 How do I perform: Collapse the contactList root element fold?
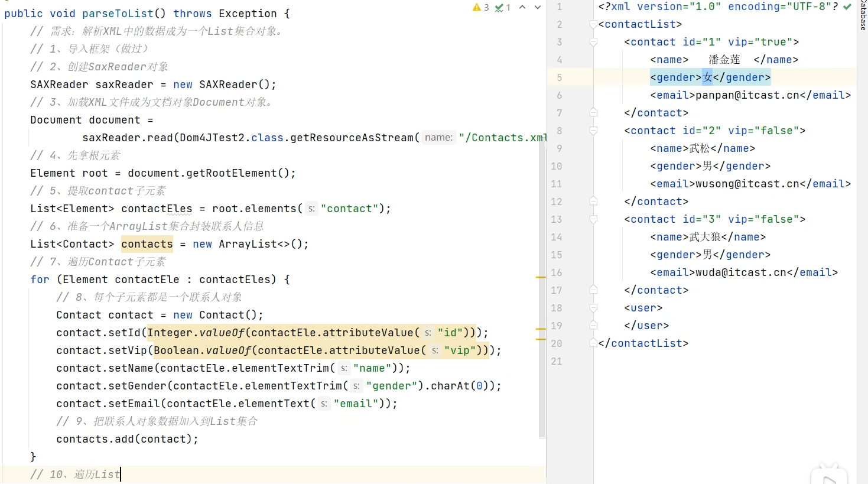point(593,24)
